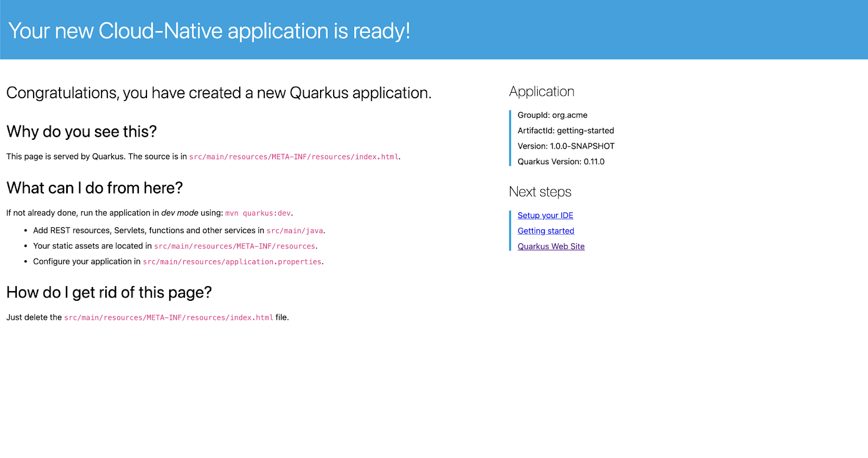This screenshot has height=458, width=868.
Task: Click the index.html path under 'Why do you see this?'
Action: pos(293,157)
